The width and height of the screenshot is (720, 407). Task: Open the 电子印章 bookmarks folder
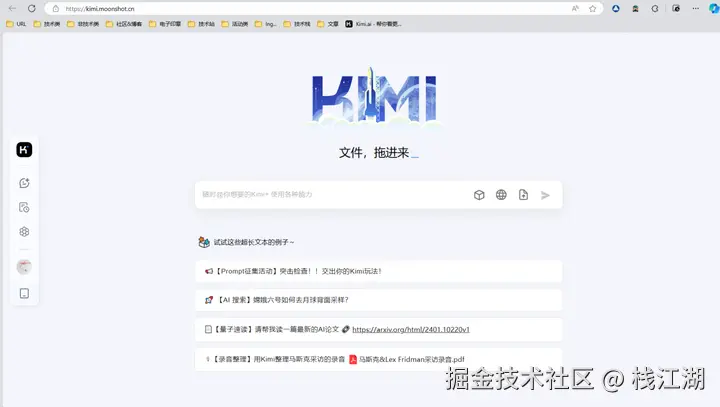pyautogui.click(x=165, y=24)
